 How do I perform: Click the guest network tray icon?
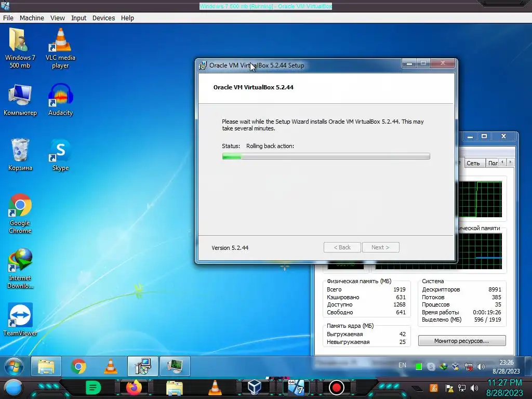pyautogui.click(x=469, y=366)
